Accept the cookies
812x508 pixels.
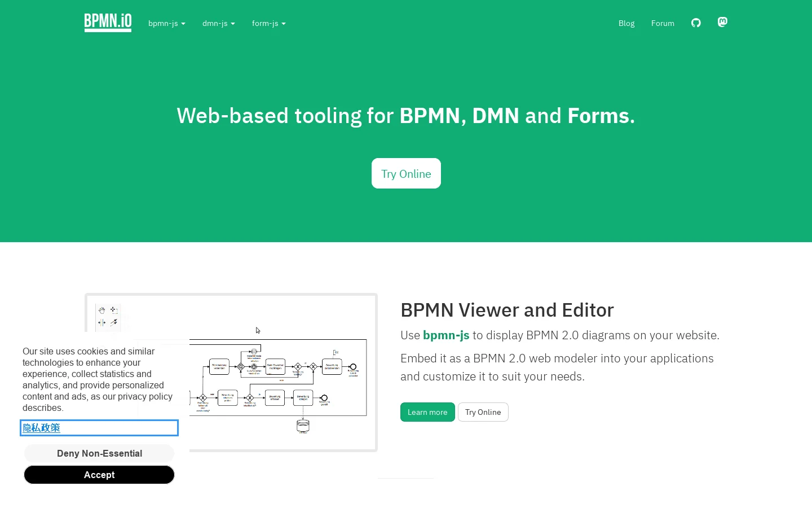tap(99, 475)
